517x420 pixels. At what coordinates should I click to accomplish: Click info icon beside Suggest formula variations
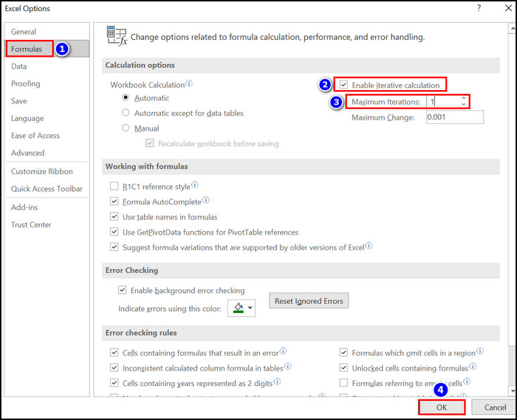pyautogui.click(x=369, y=245)
